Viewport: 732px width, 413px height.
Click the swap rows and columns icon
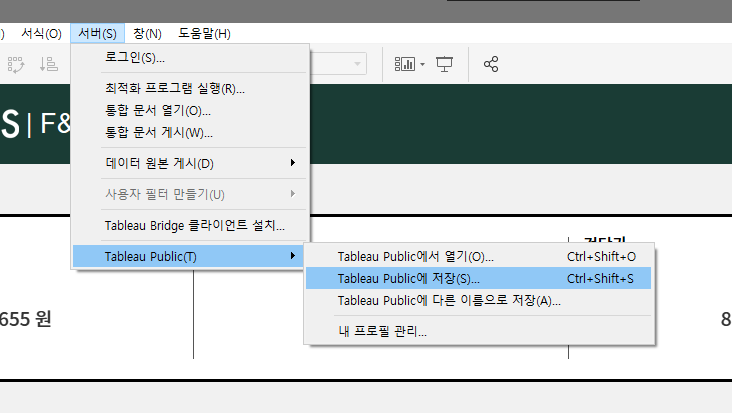pos(16,64)
